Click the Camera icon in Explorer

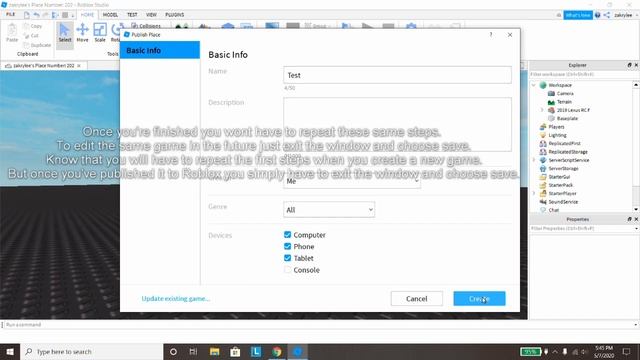point(551,93)
